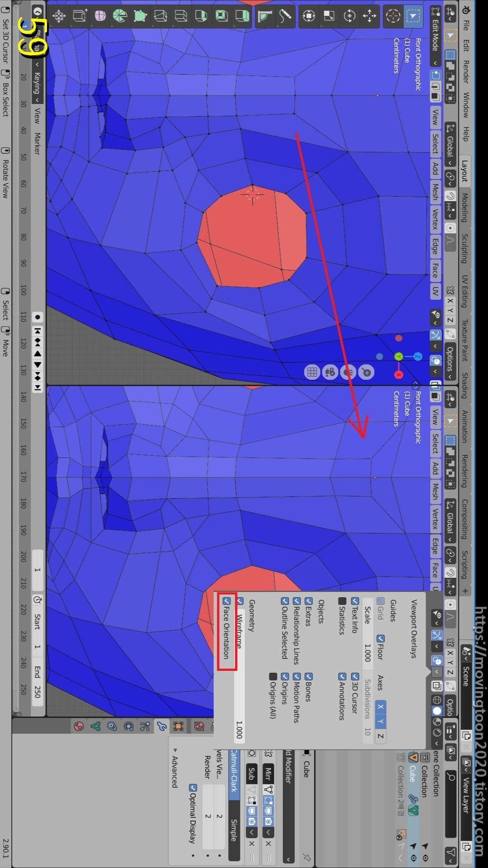Open the World red globe properties tab
Viewport: 488px width, 868px height.
coord(199,726)
